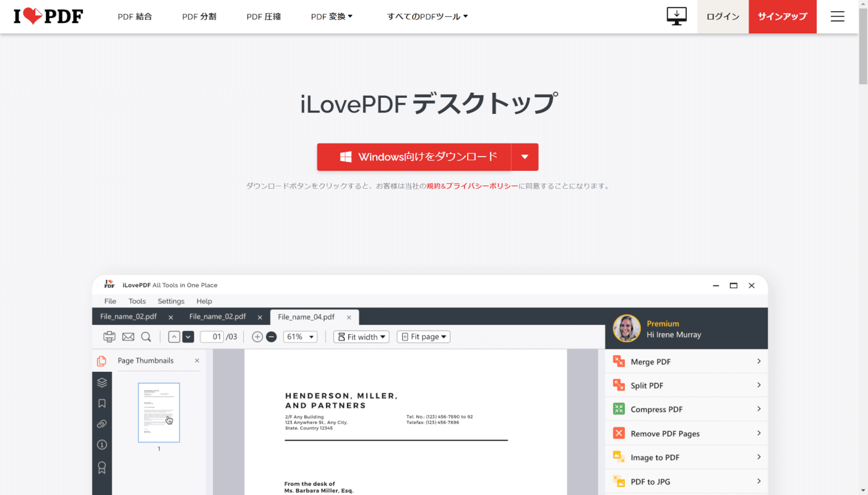
Task: Click the Windows logo on the download button
Action: click(x=346, y=157)
